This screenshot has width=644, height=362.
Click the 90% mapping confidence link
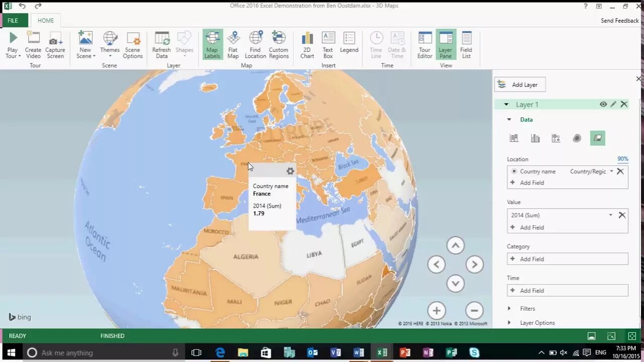point(623,159)
